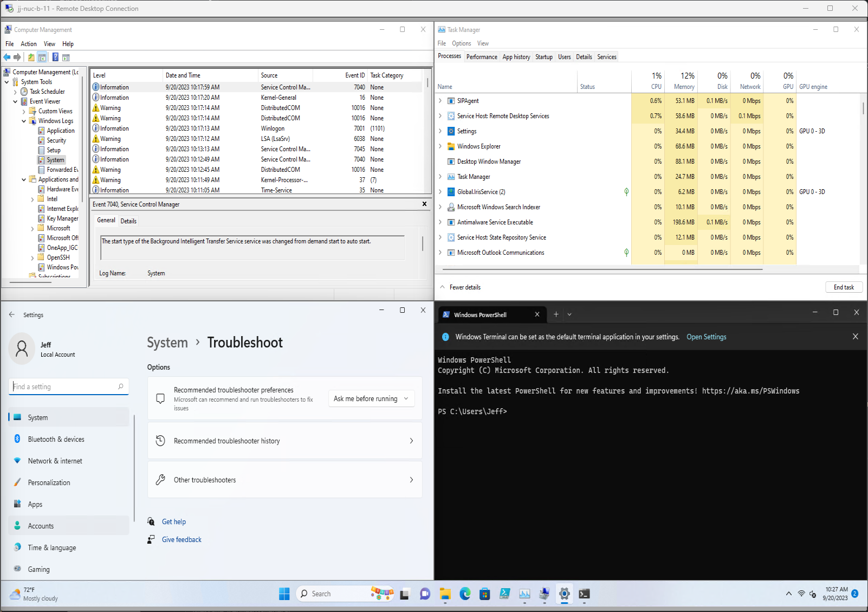Select the Setup log in the tree
Viewport: 868px width, 612px height.
[54, 150]
